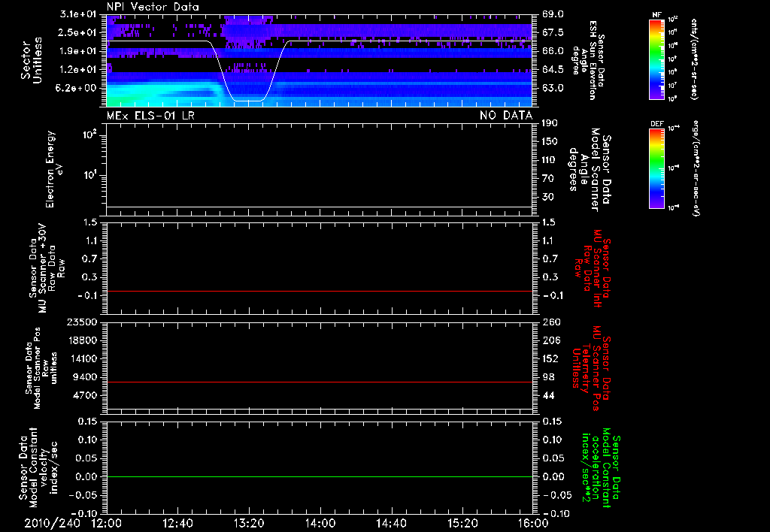This screenshot has height=532, width=770.
Task: Click the '15:20' time tick label
Action: click(462, 523)
